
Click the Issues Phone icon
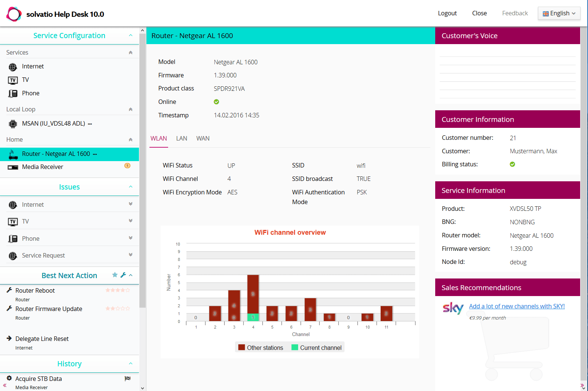click(13, 238)
